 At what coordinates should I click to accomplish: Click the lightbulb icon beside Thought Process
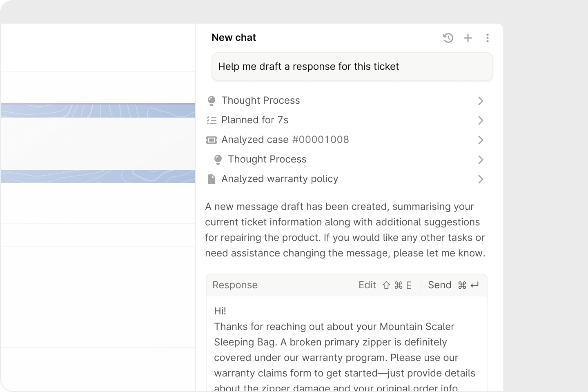[x=211, y=100]
